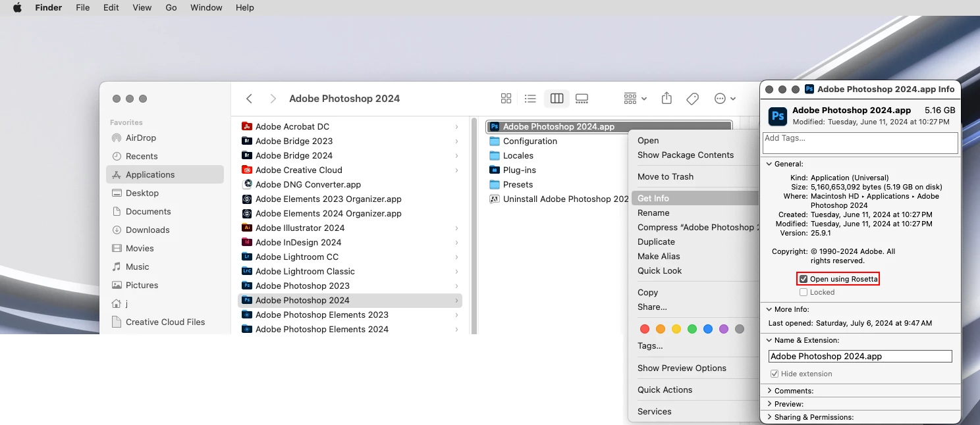Viewport: 980px width, 425px height.
Task: Click the file name field in Info
Action: (x=860, y=356)
